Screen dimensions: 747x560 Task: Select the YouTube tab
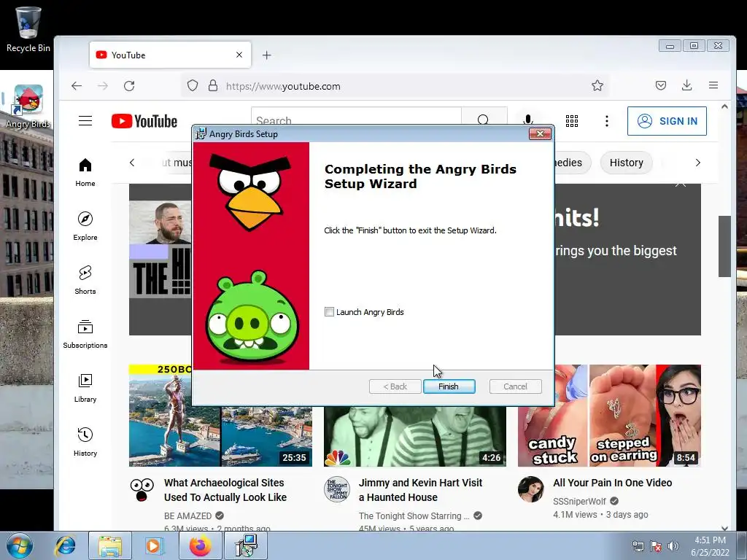(170, 55)
